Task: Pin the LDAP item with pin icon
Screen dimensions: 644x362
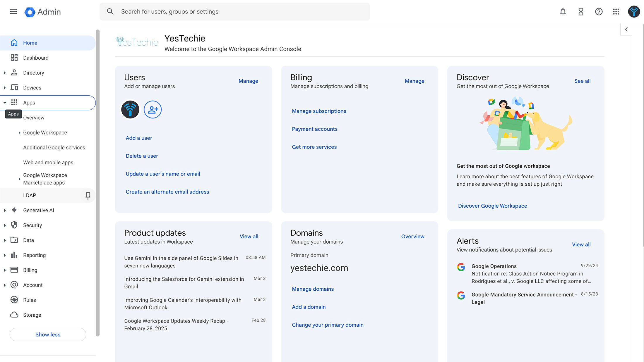Action: click(88, 196)
